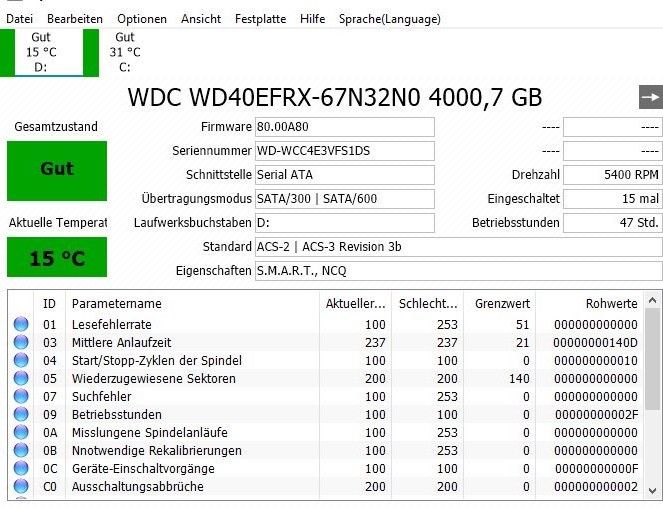663x508 pixels.
Task: Click the Parametername column header
Action: (192, 304)
